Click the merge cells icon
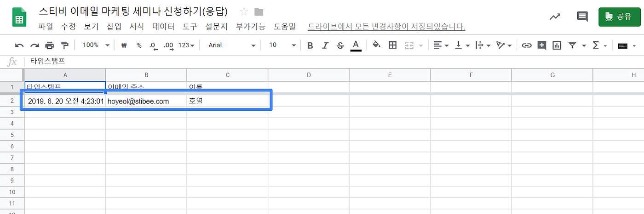Viewport: 644px width, 214px height. click(x=408, y=45)
